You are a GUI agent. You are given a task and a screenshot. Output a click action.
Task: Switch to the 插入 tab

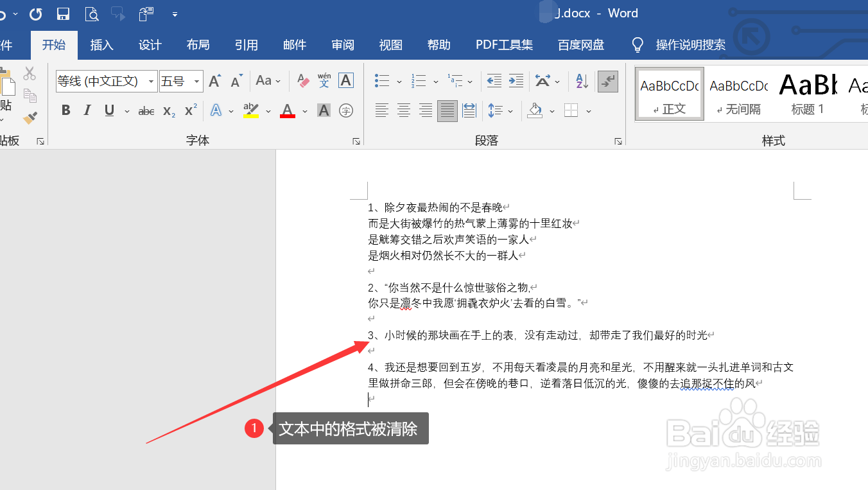[101, 45]
